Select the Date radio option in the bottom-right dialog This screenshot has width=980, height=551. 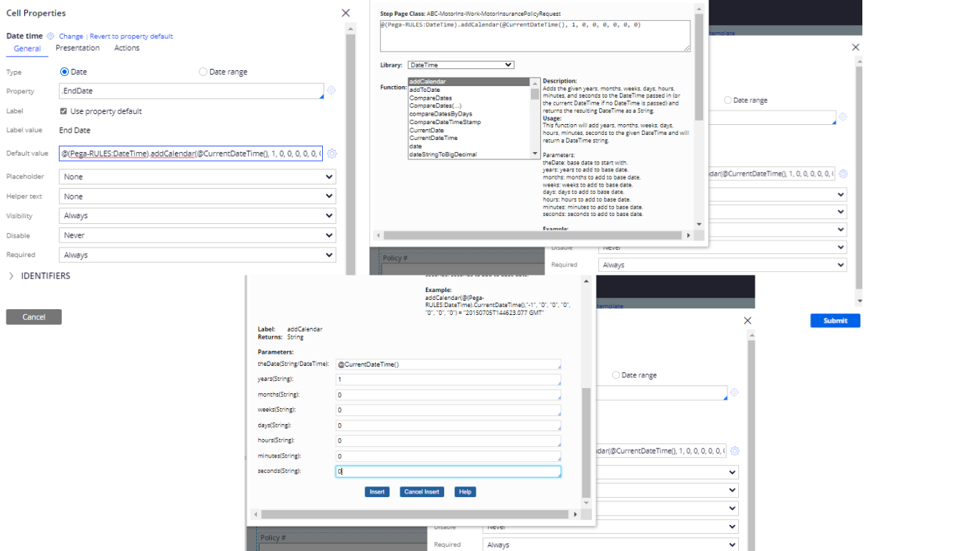coord(476,375)
